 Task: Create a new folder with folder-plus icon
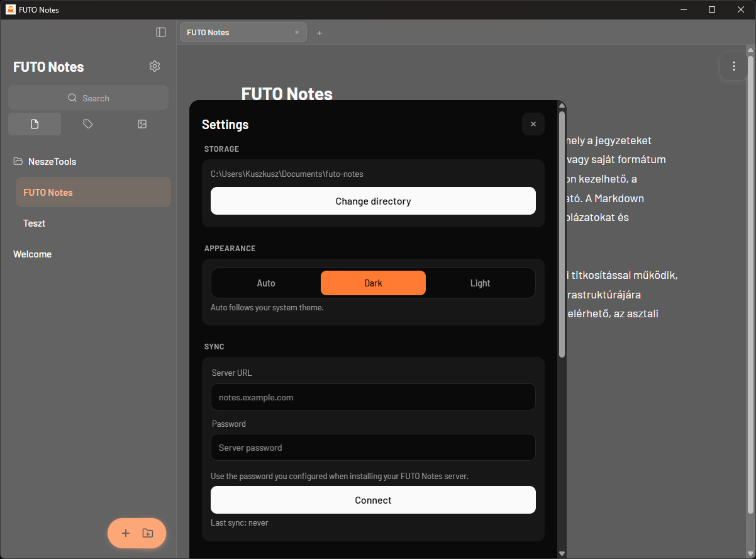tap(148, 533)
